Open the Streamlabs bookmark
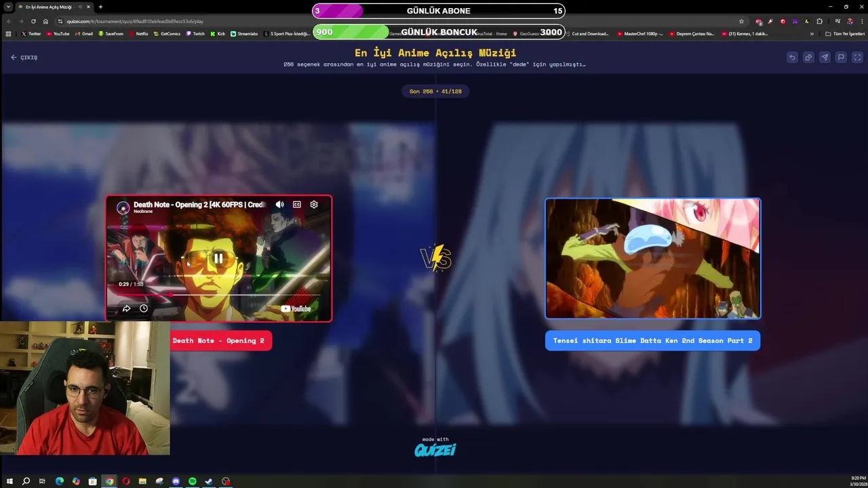Screen dimensions: 868x488 (244, 33)
